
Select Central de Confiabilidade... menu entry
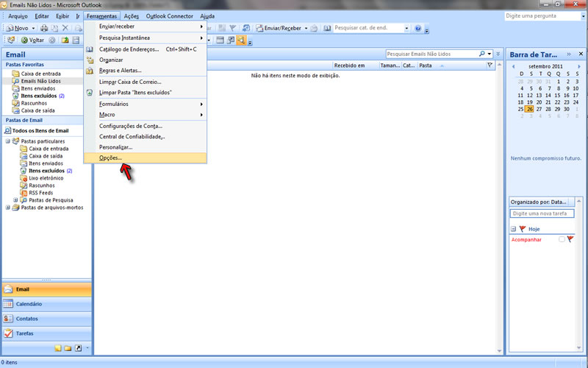pos(145,137)
